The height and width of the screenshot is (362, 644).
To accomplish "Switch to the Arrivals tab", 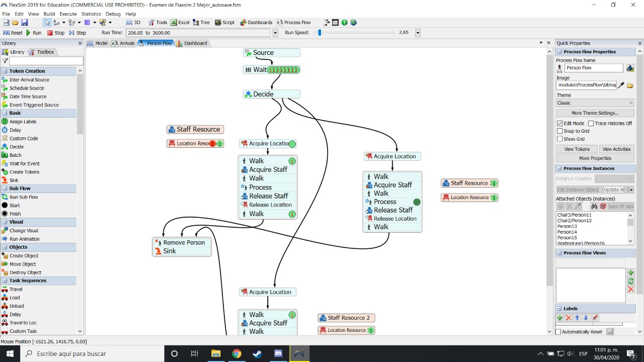I will 123,43.
